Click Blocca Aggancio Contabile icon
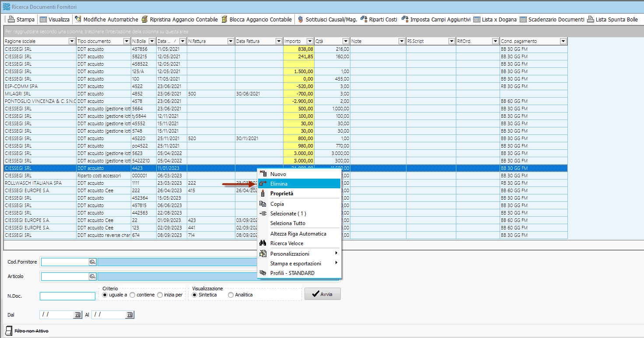The height and width of the screenshot is (338, 644). tap(225, 19)
